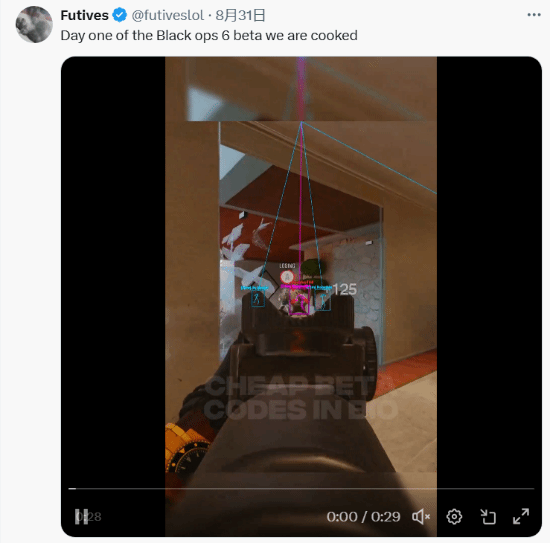
Task: Expand the video to fullscreen
Action: click(x=521, y=517)
